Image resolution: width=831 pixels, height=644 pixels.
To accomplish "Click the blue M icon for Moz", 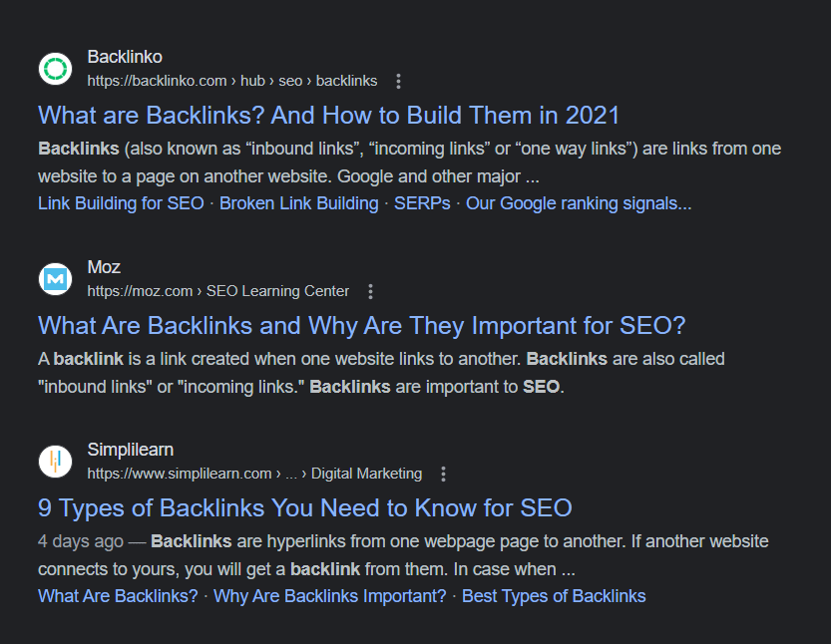I will coord(55,278).
